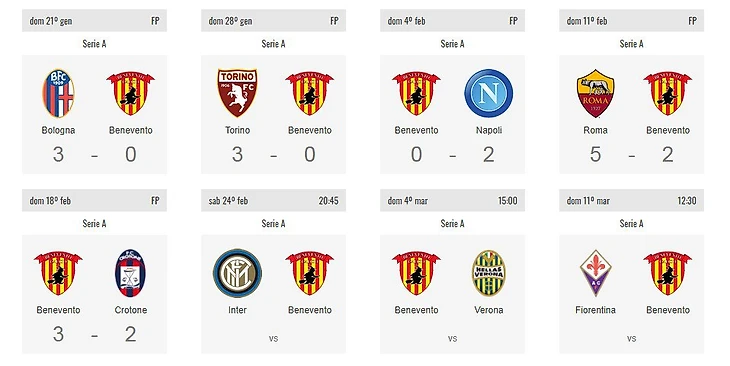Select the Napoli team logo
Viewport: 730px width, 366px height.
coord(488,93)
